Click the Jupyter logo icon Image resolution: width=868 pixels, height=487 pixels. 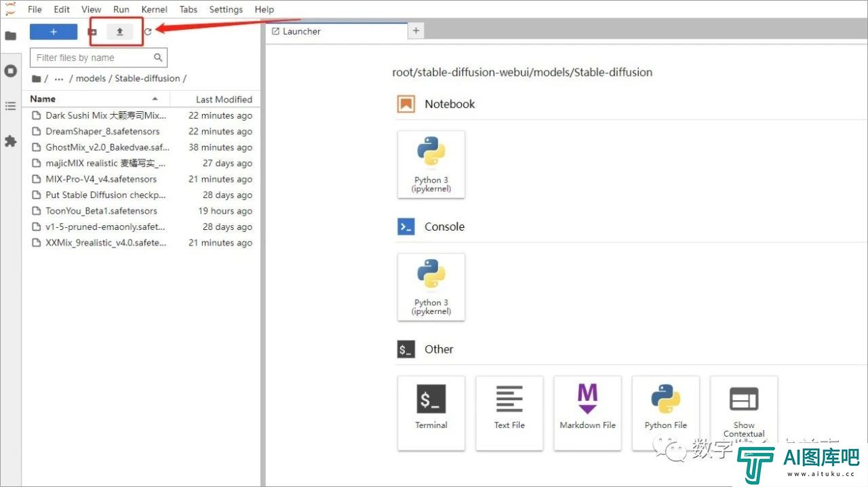tap(10, 8)
